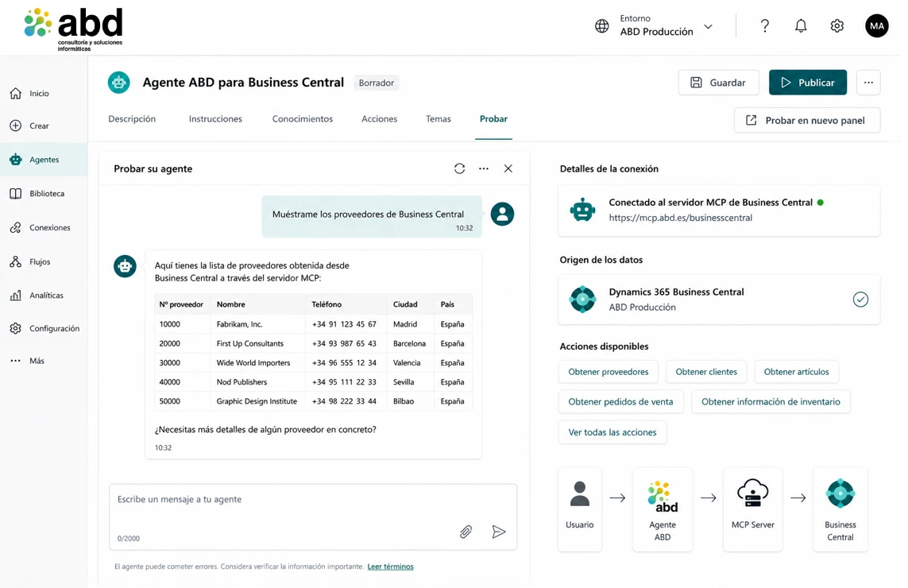This screenshot has height=588, width=908.
Task: Select the Obtener clientes action
Action: (706, 372)
